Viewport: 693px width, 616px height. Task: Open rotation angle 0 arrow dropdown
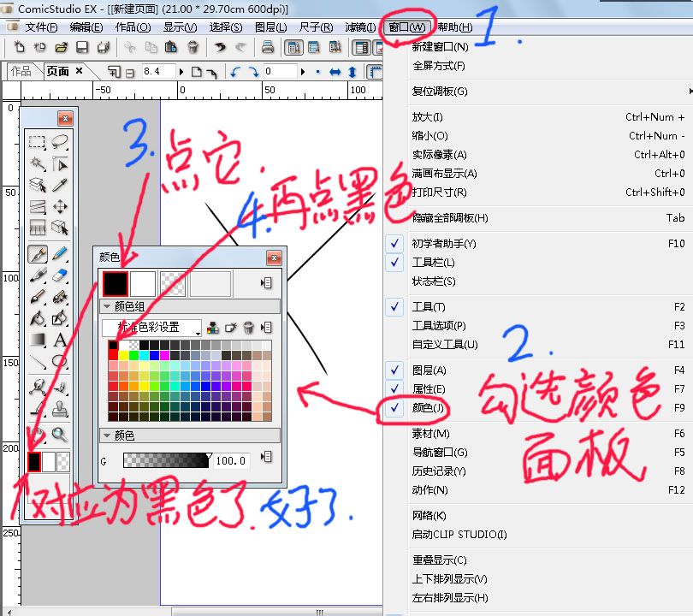[x=302, y=72]
